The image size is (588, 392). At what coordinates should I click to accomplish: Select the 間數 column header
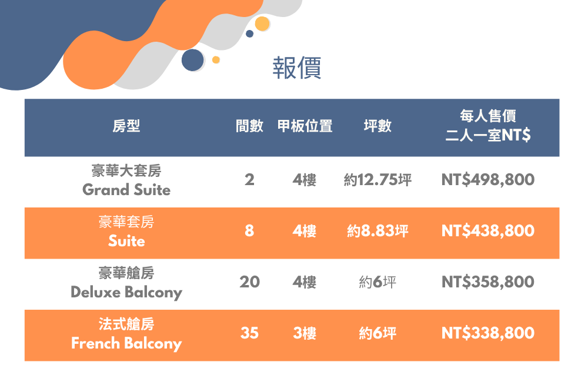(249, 126)
